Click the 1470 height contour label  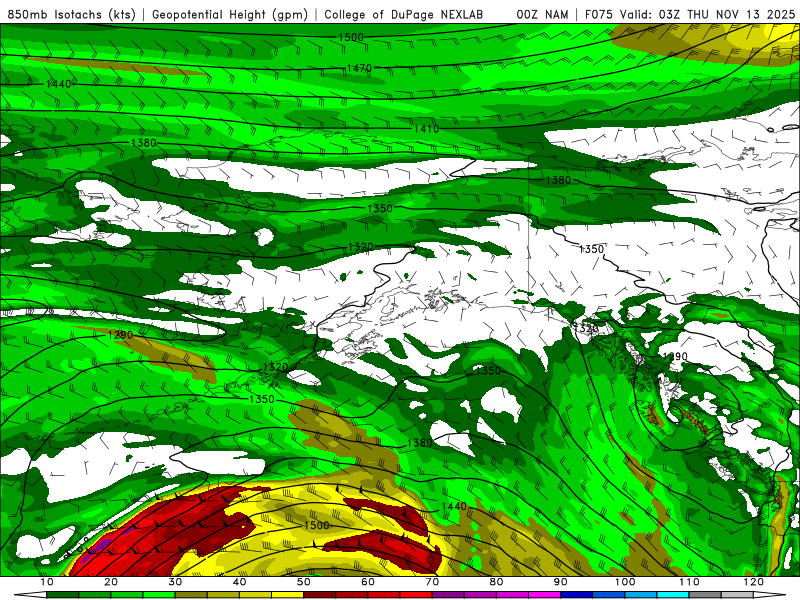click(359, 68)
